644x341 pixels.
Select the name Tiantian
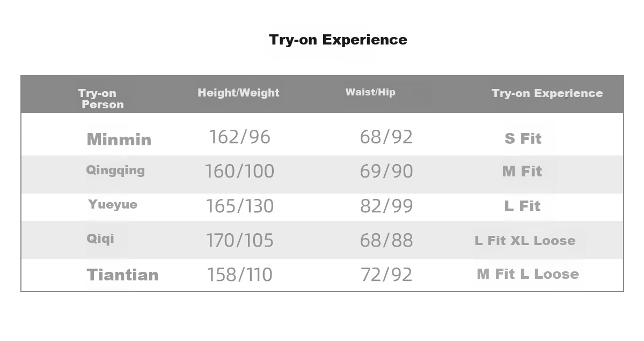(x=122, y=275)
